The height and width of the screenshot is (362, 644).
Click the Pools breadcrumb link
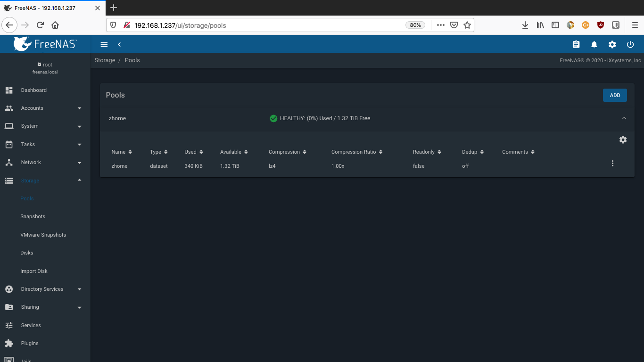(x=132, y=60)
